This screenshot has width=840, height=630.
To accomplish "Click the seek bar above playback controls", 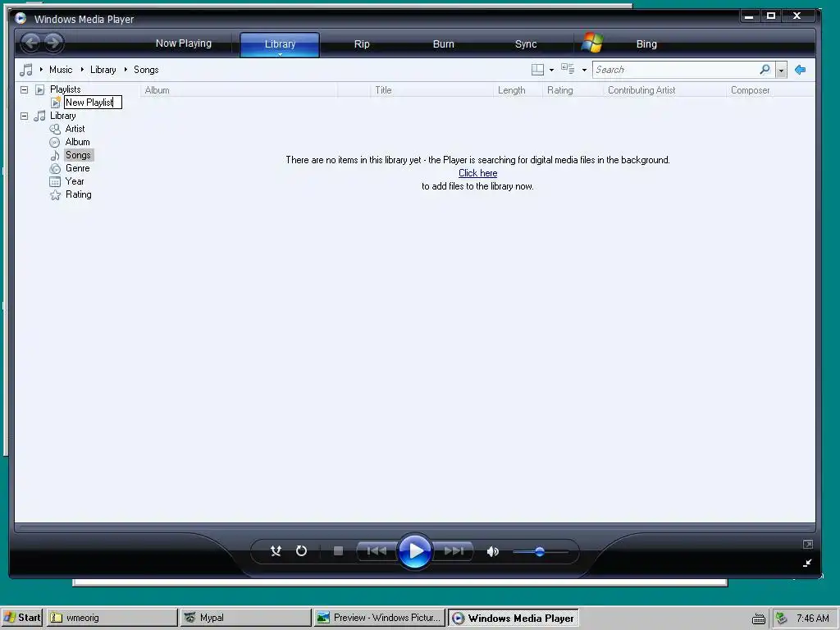I will click(x=415, y=527).
